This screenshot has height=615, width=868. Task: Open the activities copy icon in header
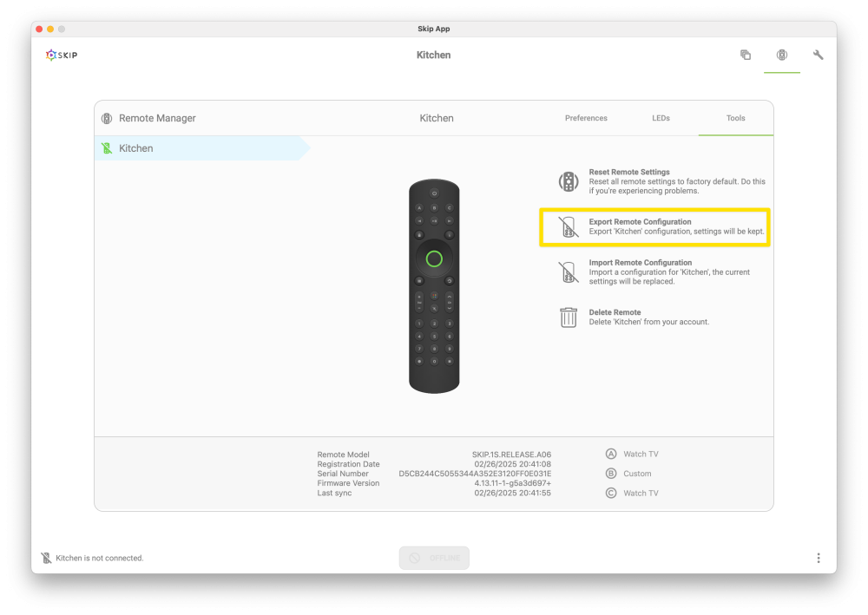point(746,55)
